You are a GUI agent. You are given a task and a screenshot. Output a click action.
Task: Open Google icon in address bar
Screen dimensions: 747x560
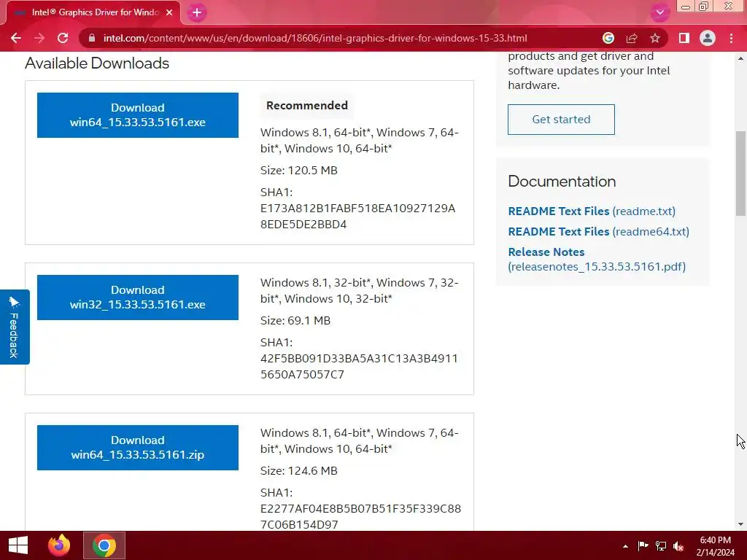tap(608, 38)
